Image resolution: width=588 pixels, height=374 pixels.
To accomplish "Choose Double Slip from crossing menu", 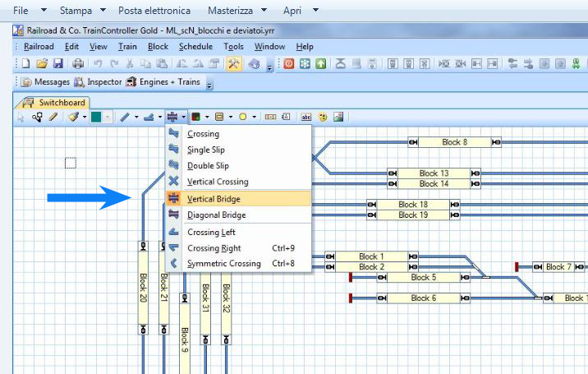I will click(208, 166).
